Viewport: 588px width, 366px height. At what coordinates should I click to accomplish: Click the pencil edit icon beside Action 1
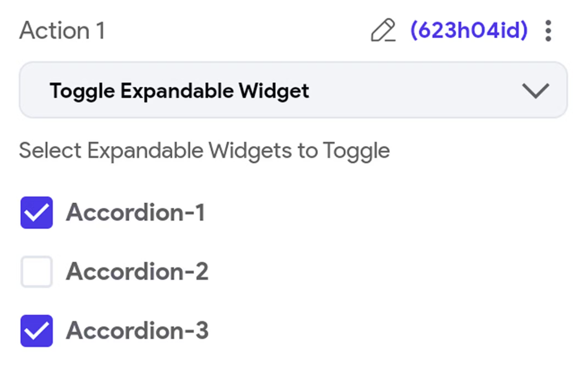click(x=383, y=31)
